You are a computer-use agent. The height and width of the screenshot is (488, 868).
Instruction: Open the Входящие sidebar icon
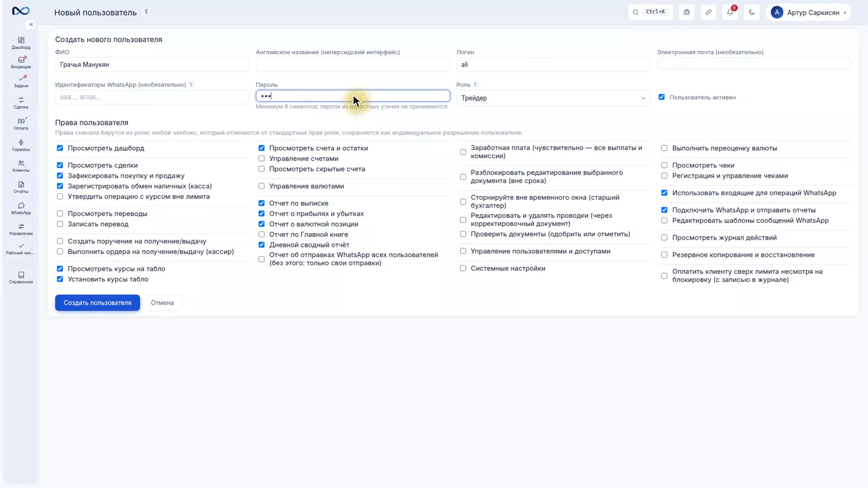coord(21,62)
